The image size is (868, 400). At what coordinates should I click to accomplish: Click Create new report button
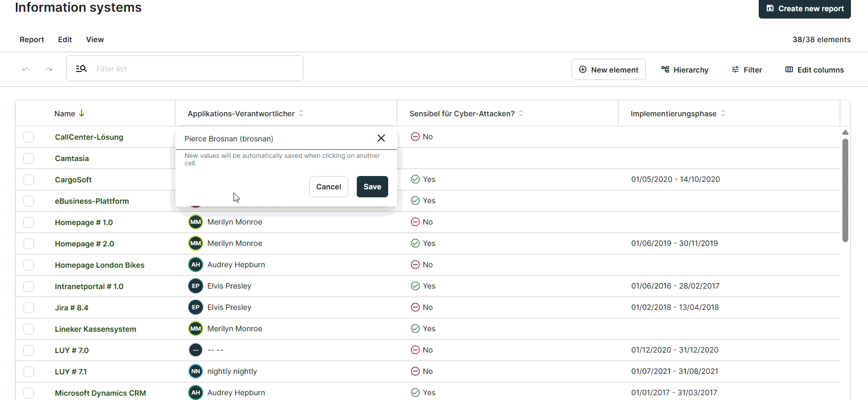(805, 9)
